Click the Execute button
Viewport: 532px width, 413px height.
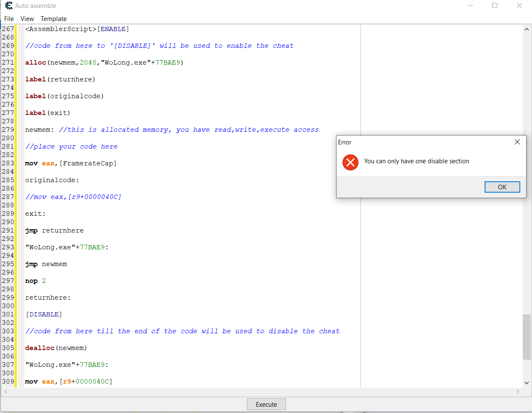[x=266, y=405]
